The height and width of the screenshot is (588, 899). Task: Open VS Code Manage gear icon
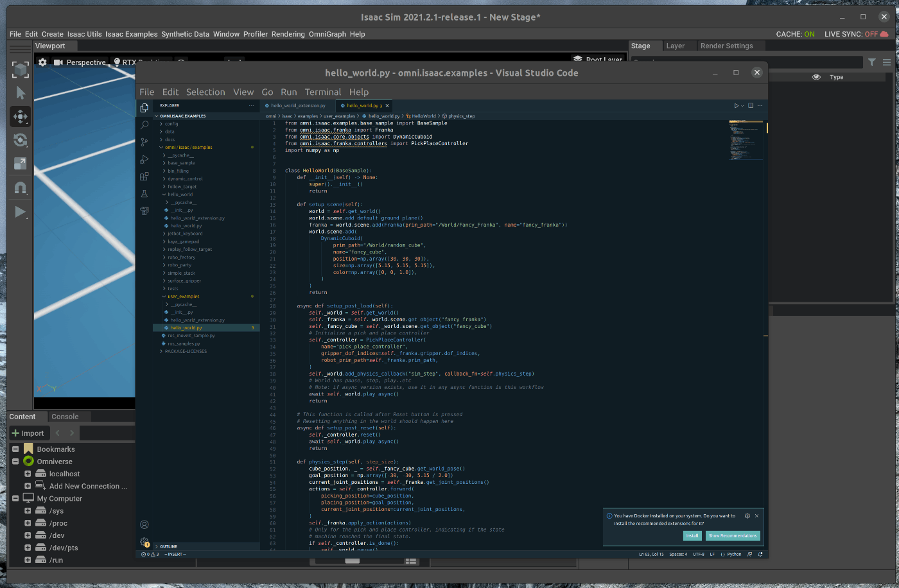click(144, 542)
